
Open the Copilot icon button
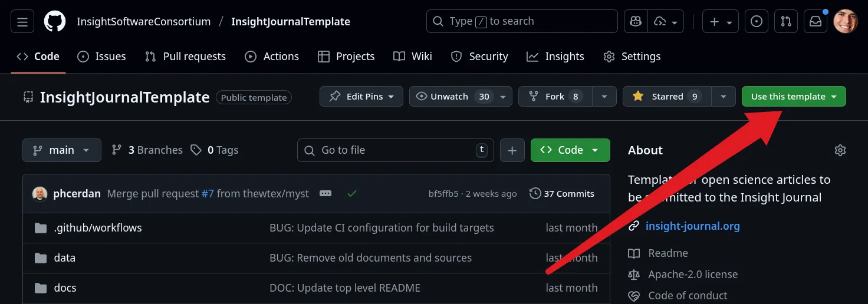(636, 22)
